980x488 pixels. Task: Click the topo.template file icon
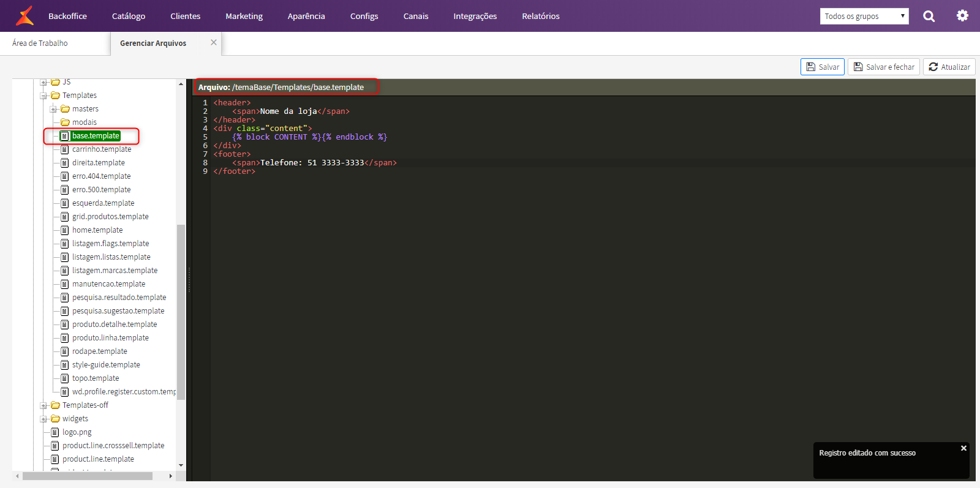point(65,378)
